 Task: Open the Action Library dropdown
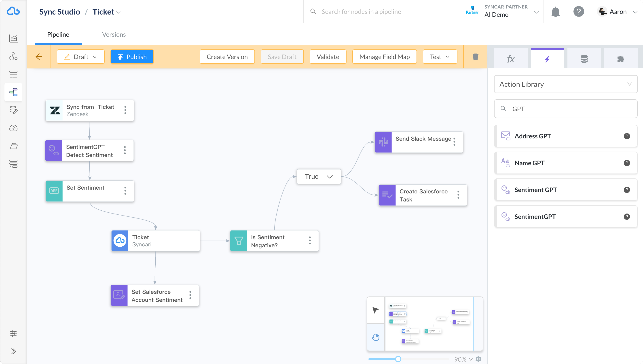(565, 84)
